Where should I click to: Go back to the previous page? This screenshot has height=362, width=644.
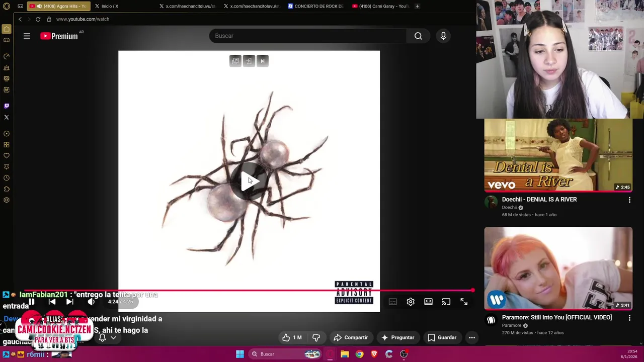(x=20, y=19)
